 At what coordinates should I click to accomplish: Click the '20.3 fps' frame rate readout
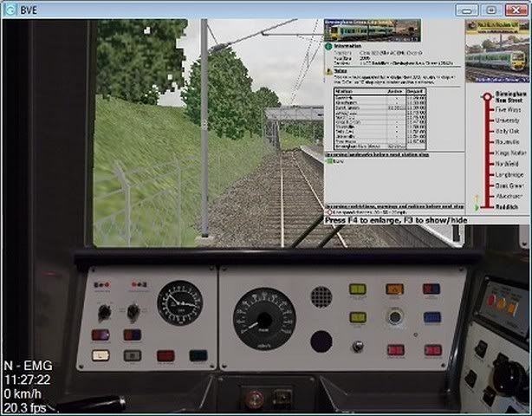pos(25,408)
